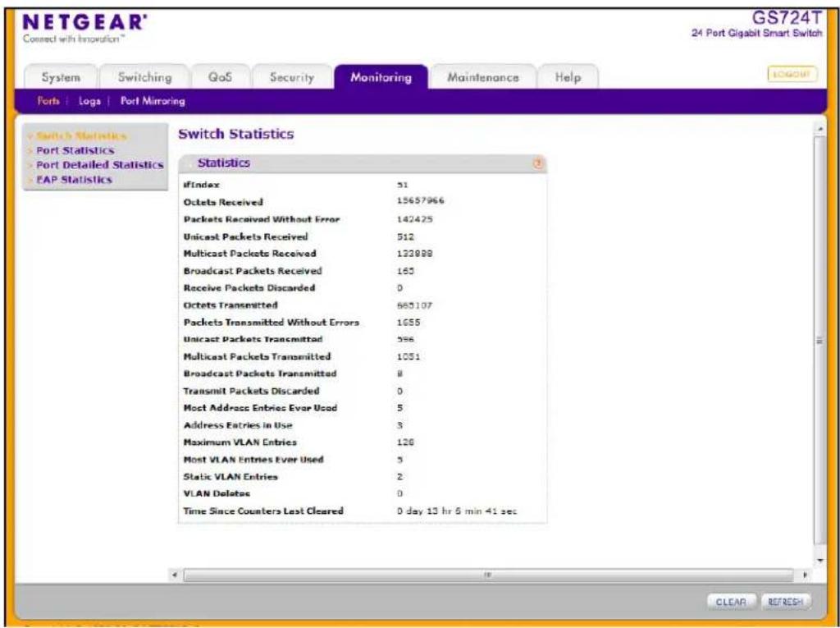Click Receive Packets Discarded label
The image size is (840, 628).
click(249, 288)
